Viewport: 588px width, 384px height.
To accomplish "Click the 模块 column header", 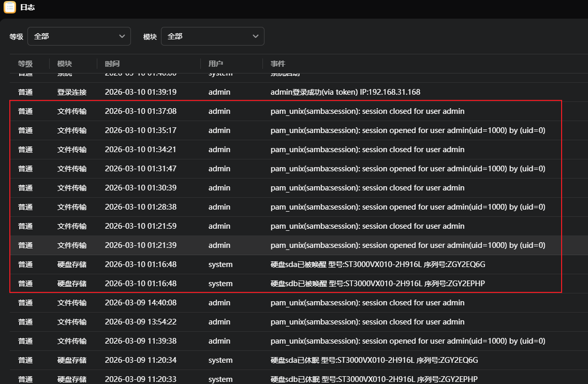I will [65, 64].
